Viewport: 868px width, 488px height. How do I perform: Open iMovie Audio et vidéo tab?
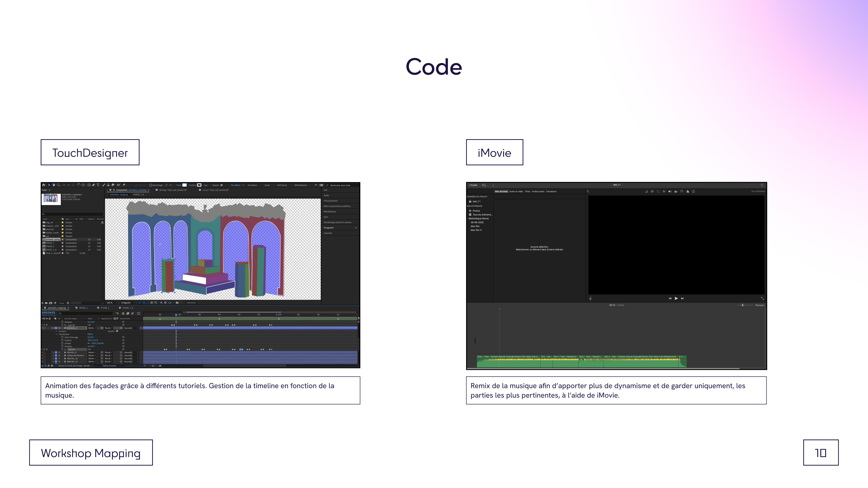point(516,192)
